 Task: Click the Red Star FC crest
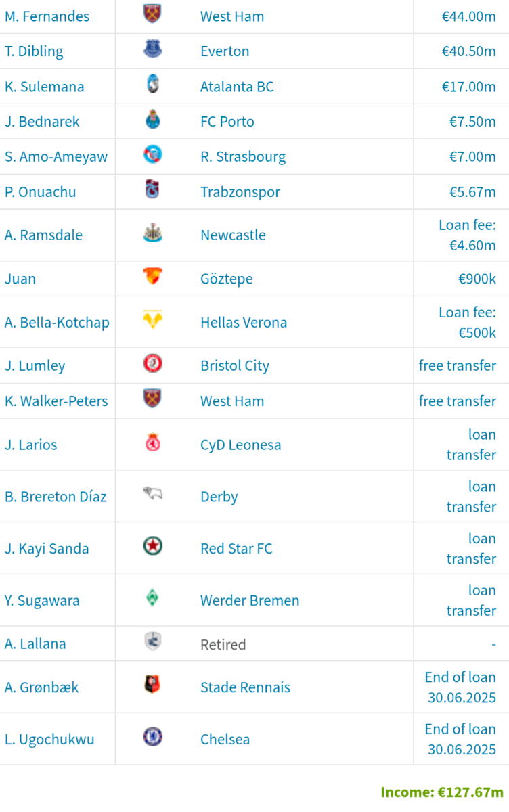click(x=153, y=546)
